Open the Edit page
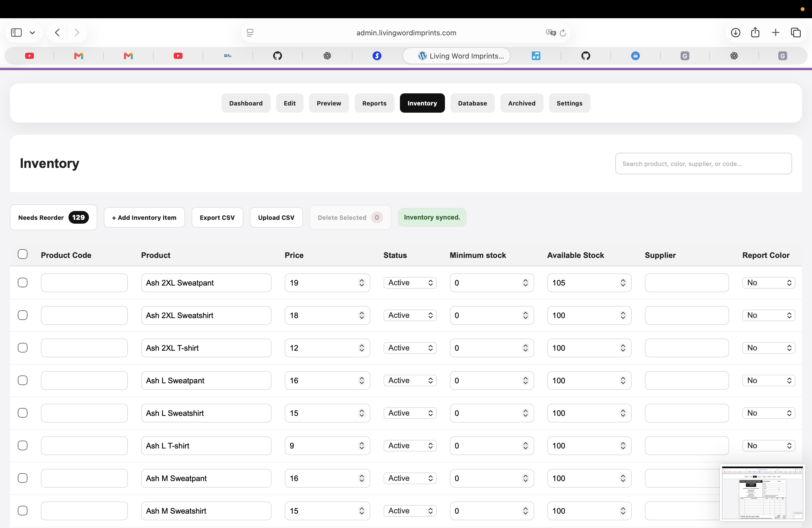 (289, 103)
